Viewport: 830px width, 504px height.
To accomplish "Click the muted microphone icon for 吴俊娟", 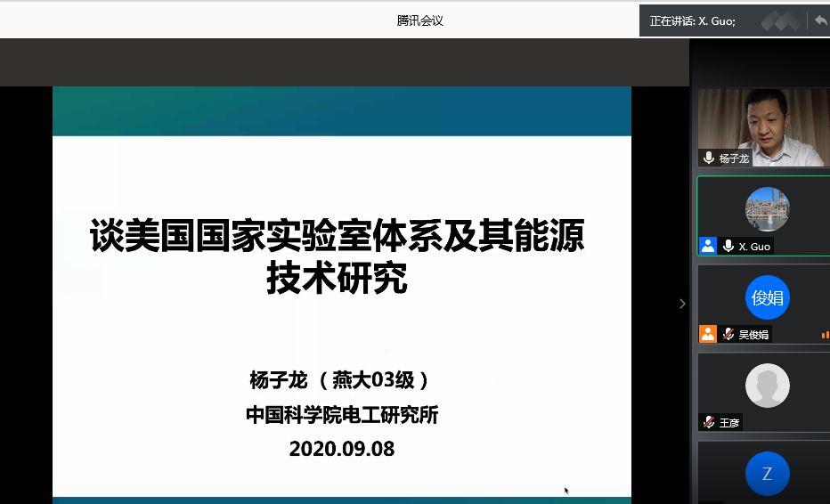I will click(x=728, y=334).
